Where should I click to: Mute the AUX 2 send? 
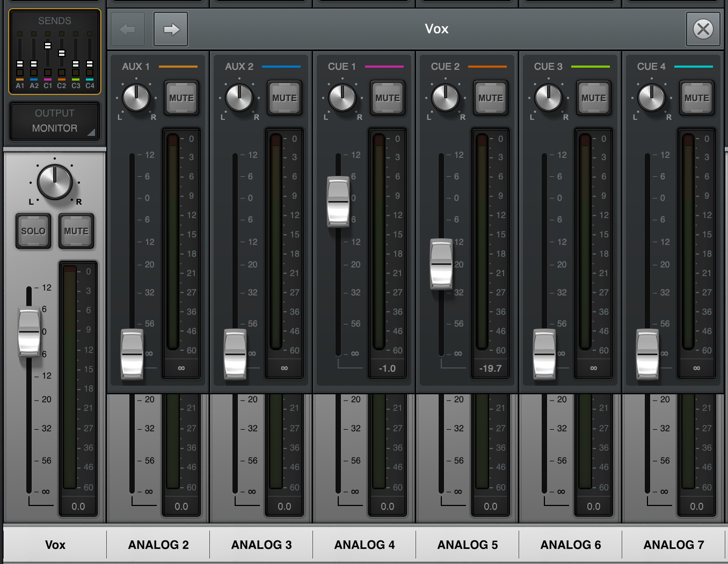(285, 98)
